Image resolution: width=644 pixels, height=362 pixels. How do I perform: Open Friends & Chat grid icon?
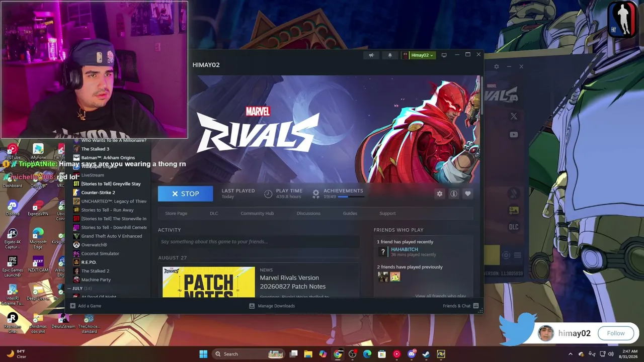[476, 306]
